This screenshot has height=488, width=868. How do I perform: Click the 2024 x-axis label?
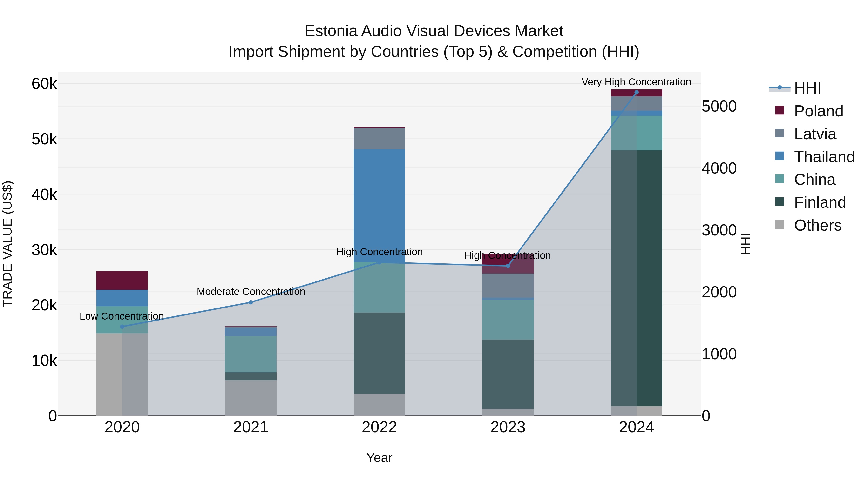637,427
